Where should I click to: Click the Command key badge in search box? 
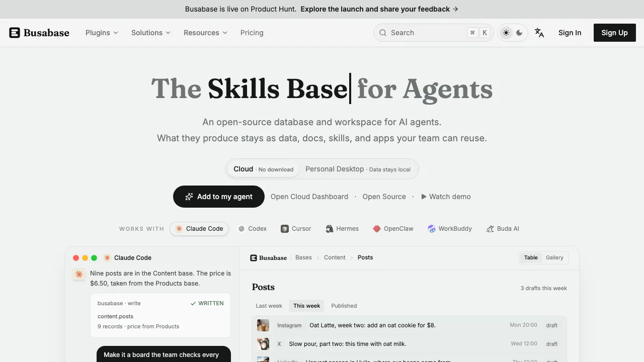point(472,33)
